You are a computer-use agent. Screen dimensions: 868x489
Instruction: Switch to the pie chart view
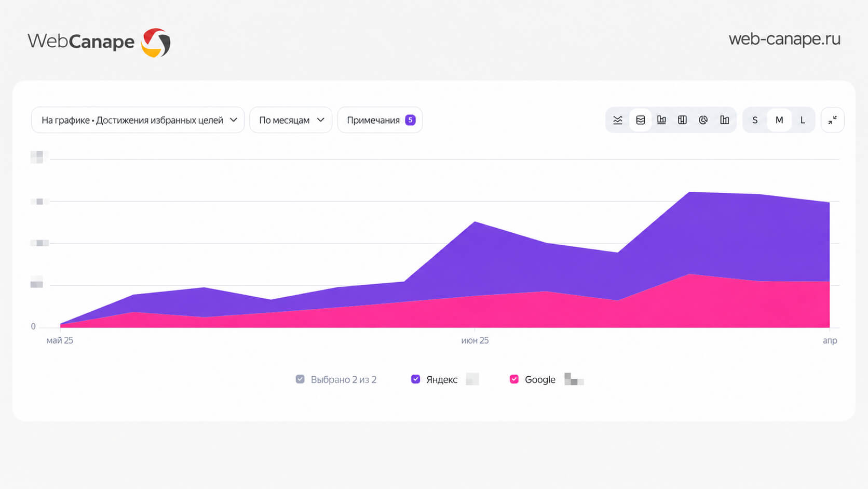703,120
